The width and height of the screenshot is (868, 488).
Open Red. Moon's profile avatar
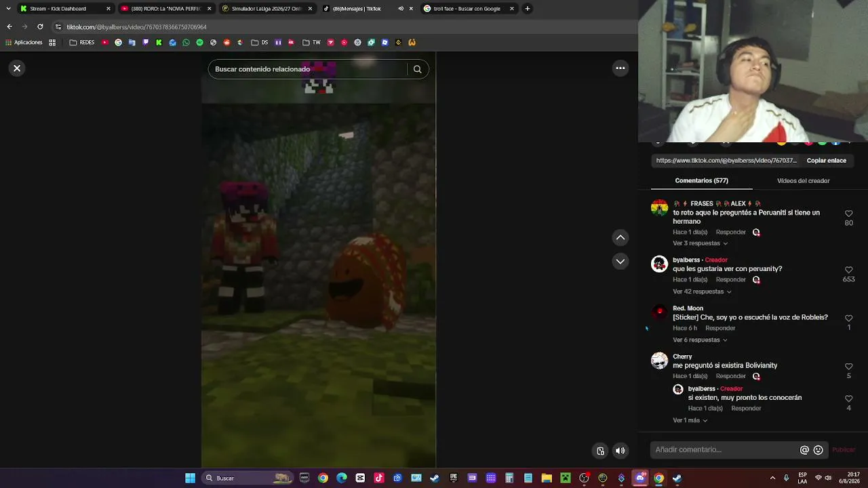(x=659, y=312)
